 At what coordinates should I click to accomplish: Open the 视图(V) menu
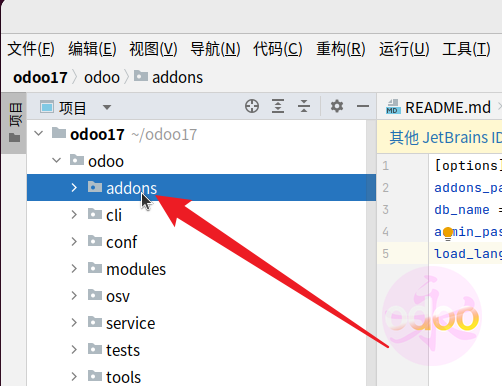pos(153,49)
